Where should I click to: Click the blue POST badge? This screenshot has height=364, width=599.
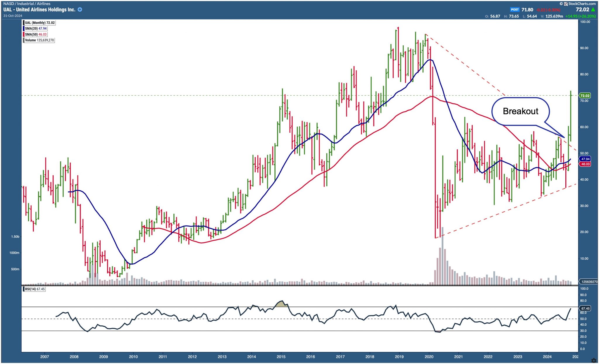coord(515,10)
